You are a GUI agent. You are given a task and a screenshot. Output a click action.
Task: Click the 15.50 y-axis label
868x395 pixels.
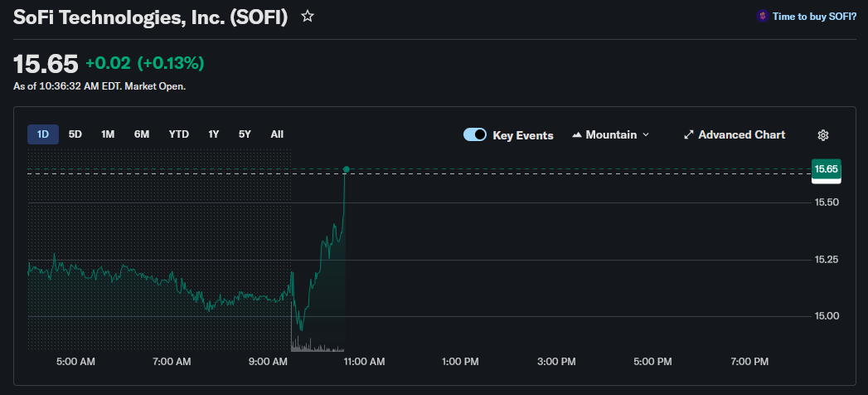tap(827, 202)
